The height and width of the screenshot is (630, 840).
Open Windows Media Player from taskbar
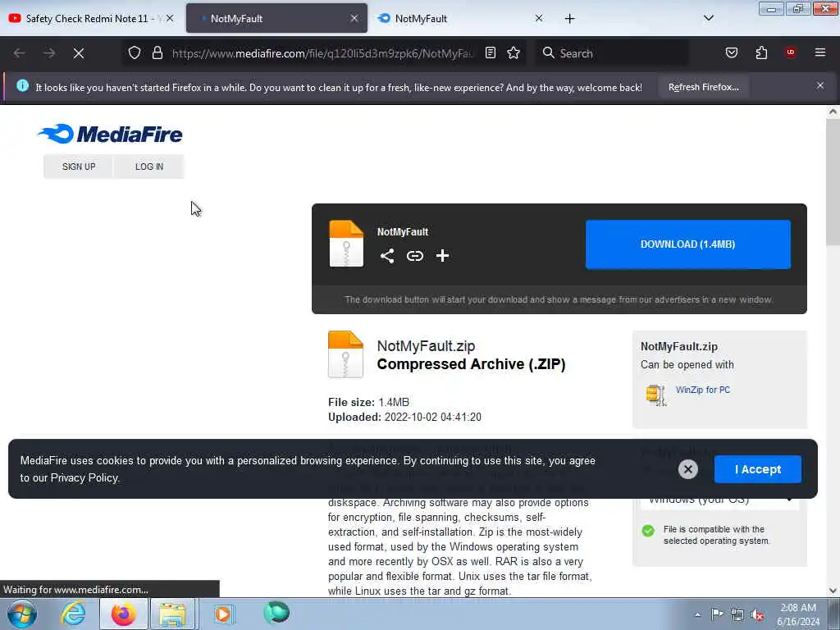click(x=223, y=614)
